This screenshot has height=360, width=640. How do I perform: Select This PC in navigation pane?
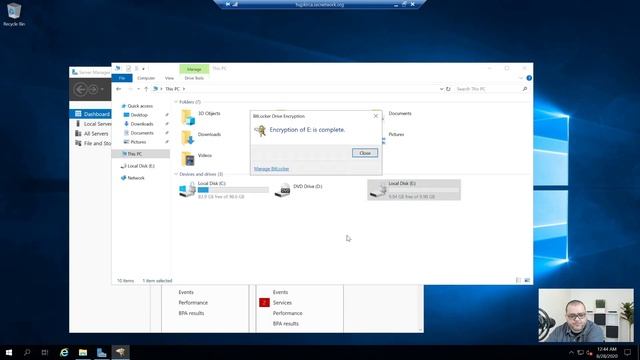point(141,154)
